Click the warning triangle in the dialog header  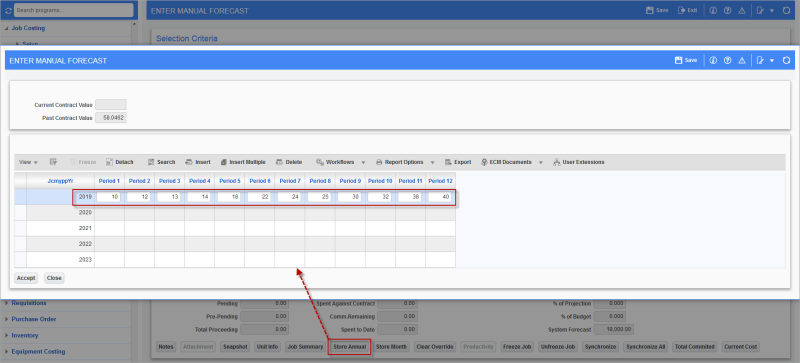pos(742,60)
